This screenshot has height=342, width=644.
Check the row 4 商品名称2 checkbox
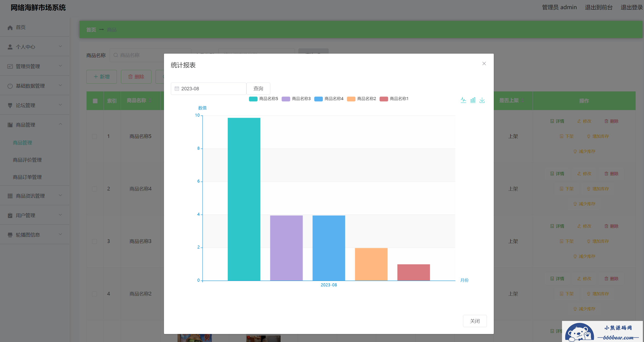coord(95,294)
